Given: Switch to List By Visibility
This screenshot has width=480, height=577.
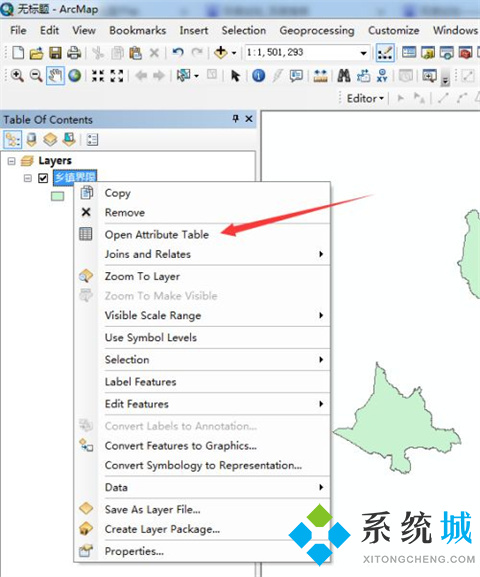Looking at the screenshot, I should (x=50, y=140).
